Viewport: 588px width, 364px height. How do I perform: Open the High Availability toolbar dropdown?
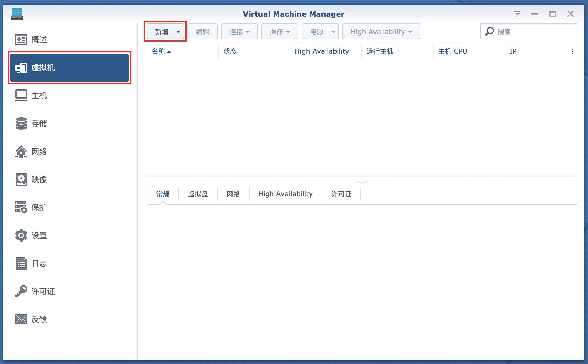coord(381,32)
